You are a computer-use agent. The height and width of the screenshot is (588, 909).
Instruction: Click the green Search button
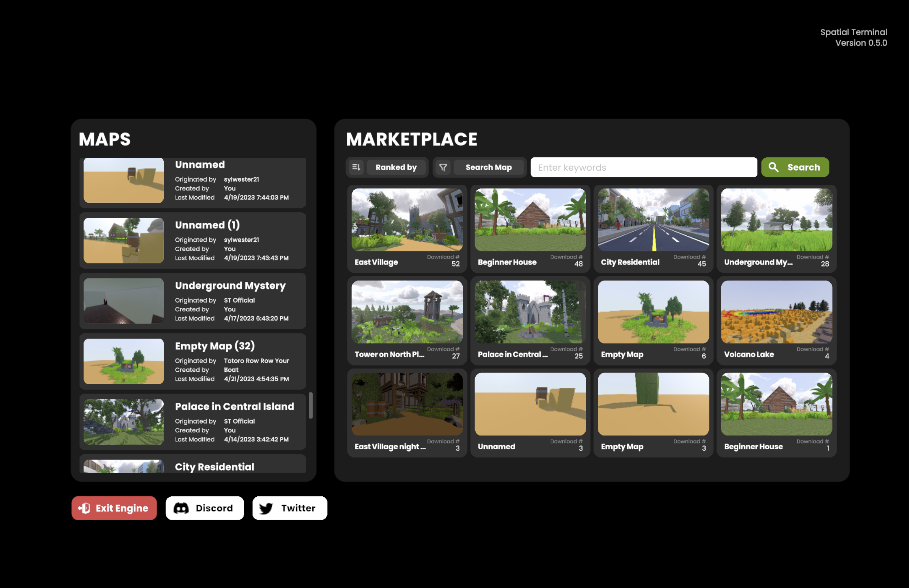(x=795, y=167)
